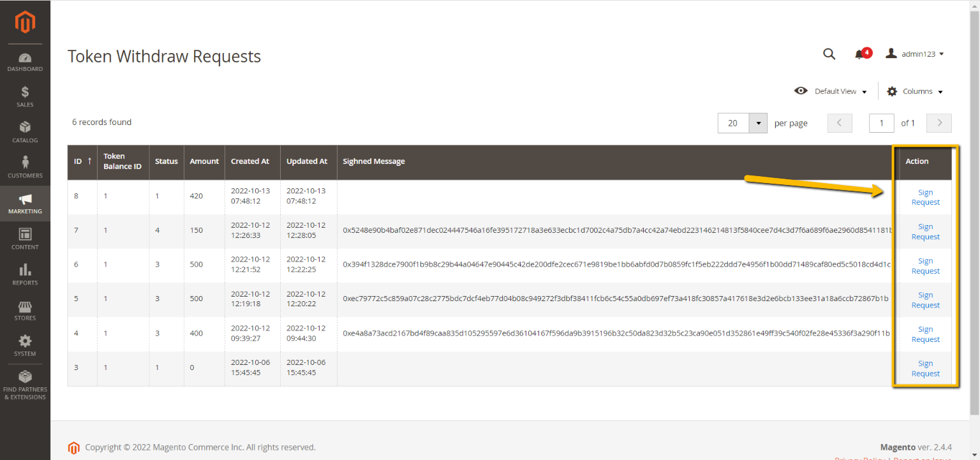The height and width of the screenshot is (460, 980).
Task: Open the notifications bell icon
Action: tap(860, 54)
